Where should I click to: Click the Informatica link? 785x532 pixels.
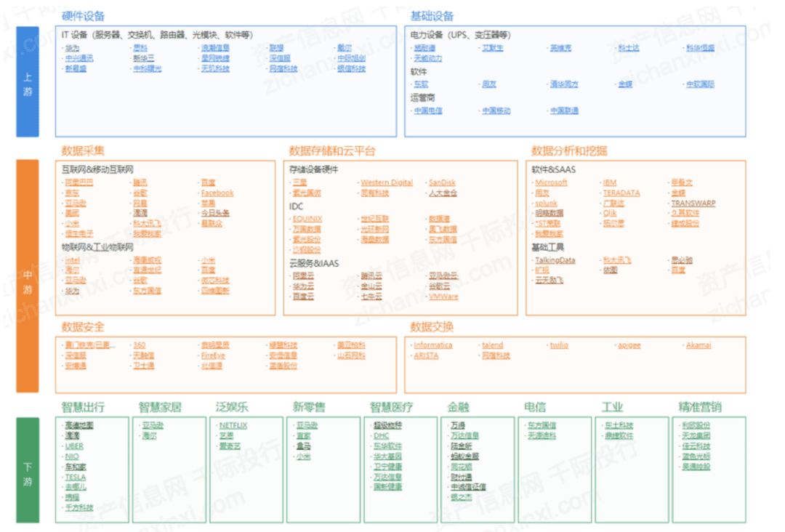(432, 345)
